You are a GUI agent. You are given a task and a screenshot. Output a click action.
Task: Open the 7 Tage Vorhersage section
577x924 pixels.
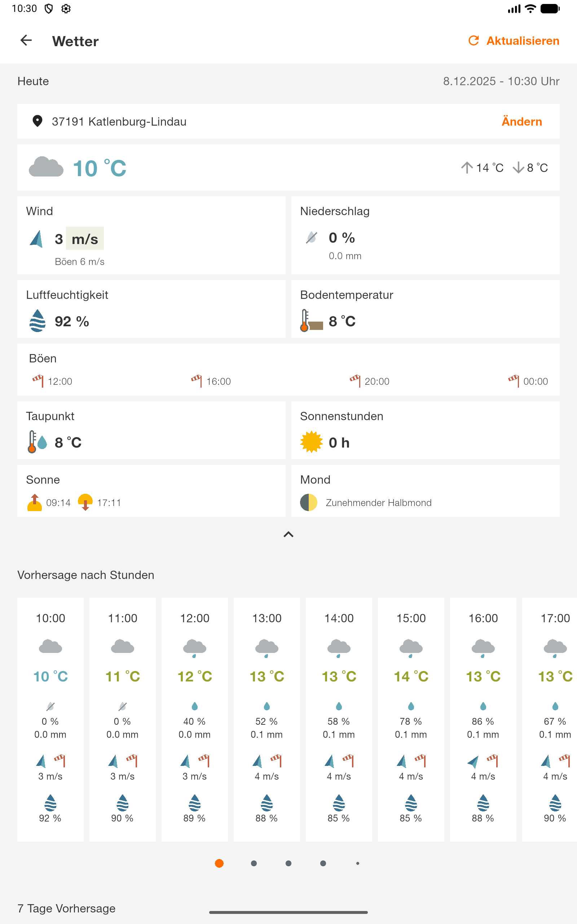coord(66,908)
